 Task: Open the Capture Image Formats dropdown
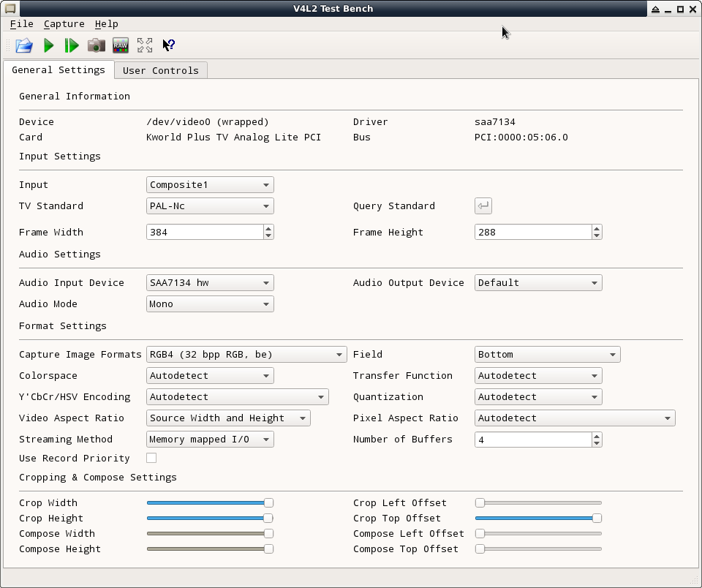(x=246, y=355)
